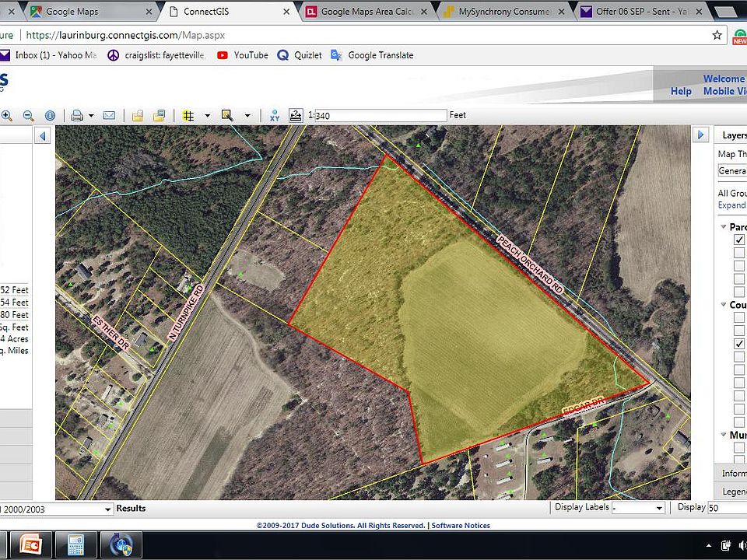747x560 pixels.
Task: Click the XY coordinates tool
Action: pyautogui.click(x=274, y=115)
